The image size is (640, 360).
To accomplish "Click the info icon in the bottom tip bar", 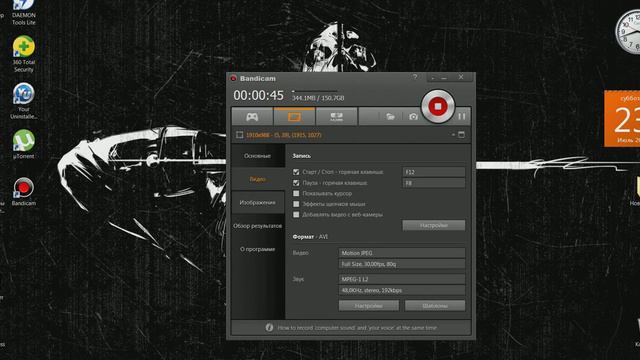I will pyautogui.click(x=269, y=327).
